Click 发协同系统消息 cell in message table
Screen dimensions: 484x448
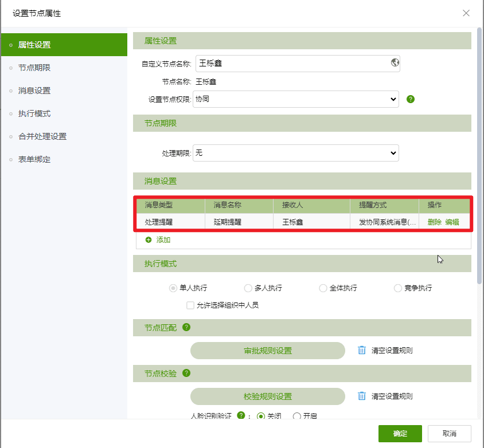pyautogui.click(x=385, y=222)
